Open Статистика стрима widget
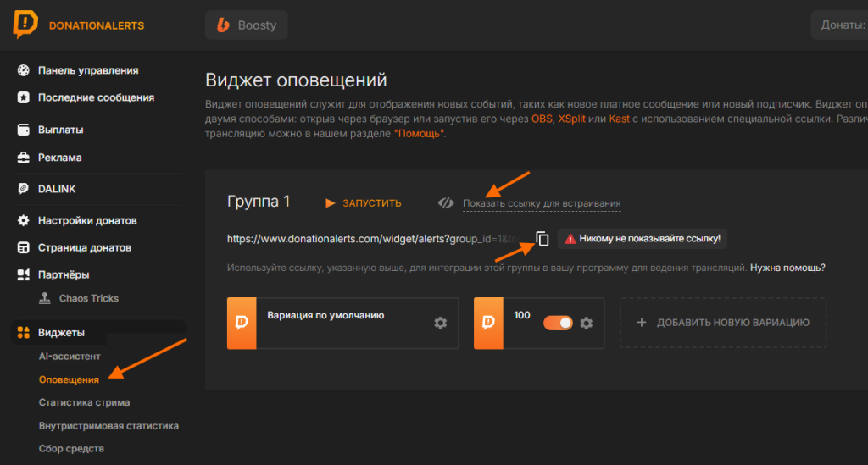The image size is (868, 465). [x=84, y=402]
